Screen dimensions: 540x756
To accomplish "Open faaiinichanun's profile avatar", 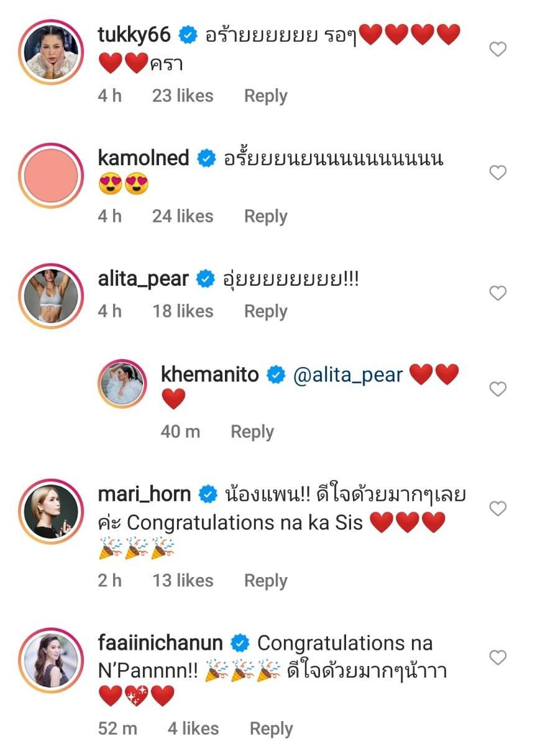I will [x=51, y=659].
